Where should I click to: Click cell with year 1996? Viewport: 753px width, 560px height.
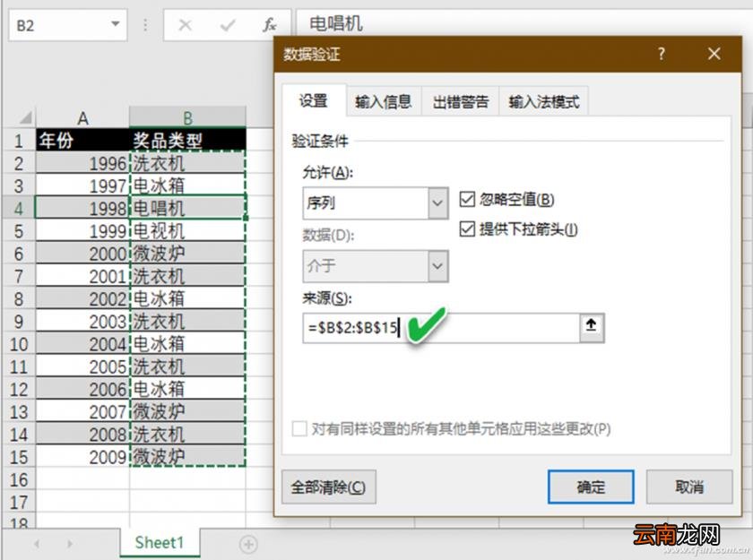82,163
